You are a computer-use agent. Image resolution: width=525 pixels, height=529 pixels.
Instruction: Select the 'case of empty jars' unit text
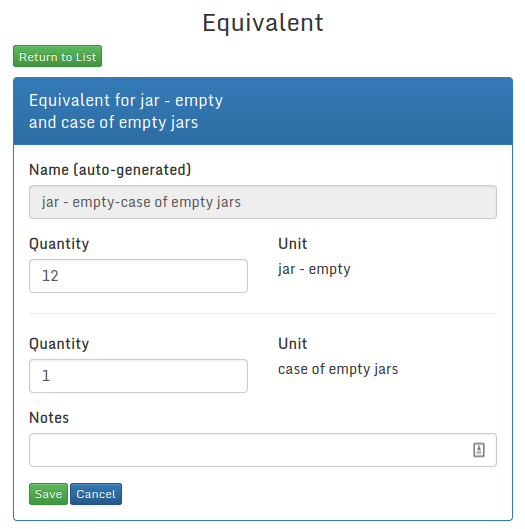pos(338,369)
